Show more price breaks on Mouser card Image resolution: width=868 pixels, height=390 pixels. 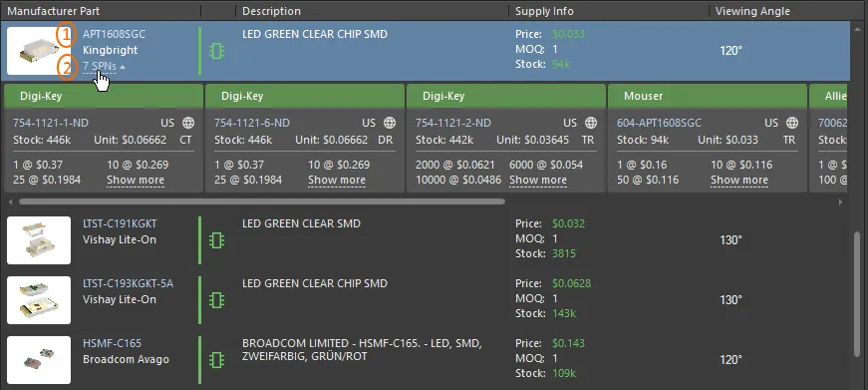tap(739, 181)
